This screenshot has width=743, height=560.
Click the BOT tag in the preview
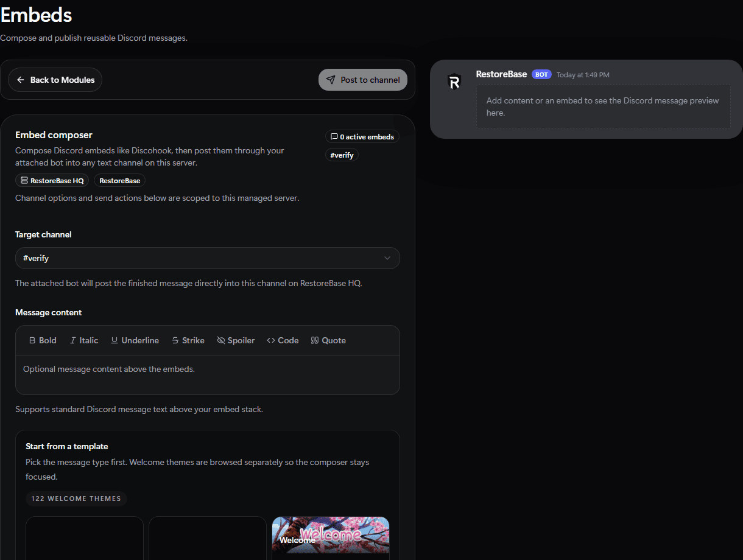click(541, 74)
